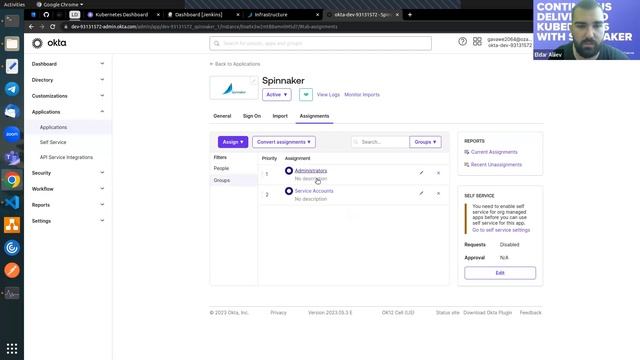
Task: Click the self service Edit button
Action: click(x=500, y=273)
